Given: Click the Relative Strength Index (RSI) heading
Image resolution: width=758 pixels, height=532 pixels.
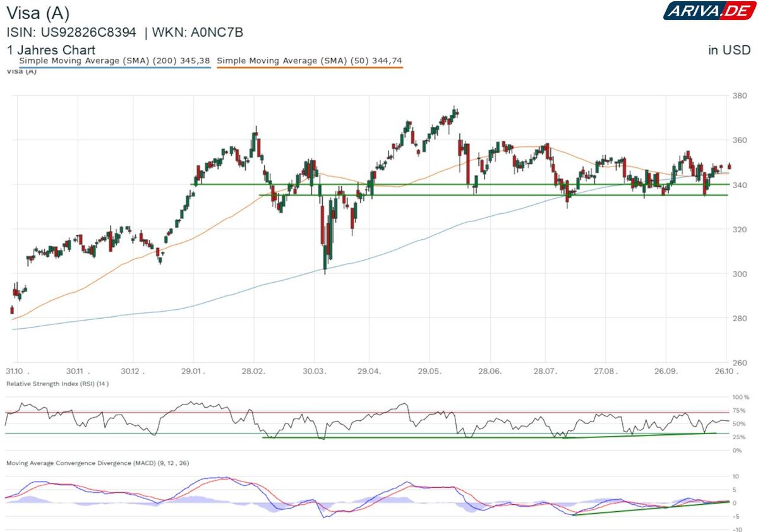Looking at the screenshot, I should coord(57,384).
